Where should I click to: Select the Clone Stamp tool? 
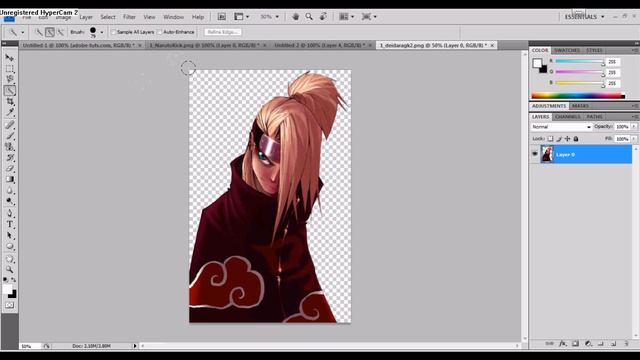pyautogui.click(x=9, y=147)
